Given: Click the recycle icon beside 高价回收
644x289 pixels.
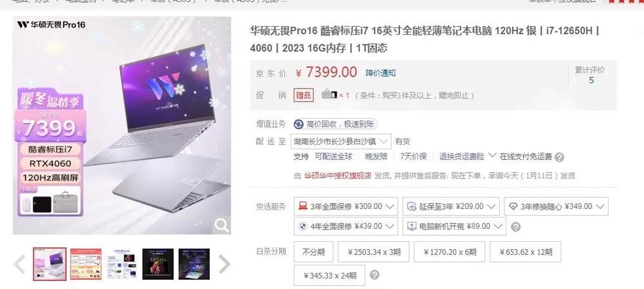Looking at the screenshot, I should [x=299, y=124].
